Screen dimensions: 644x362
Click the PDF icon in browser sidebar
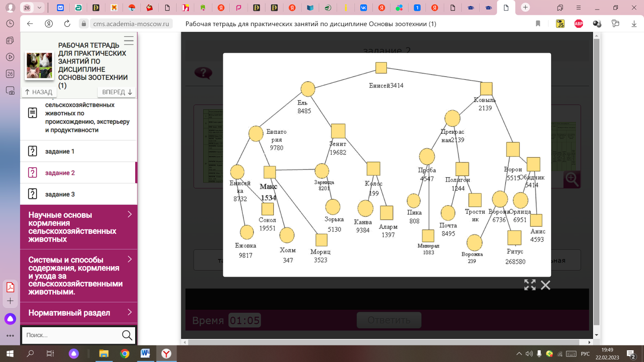[10, 287]
